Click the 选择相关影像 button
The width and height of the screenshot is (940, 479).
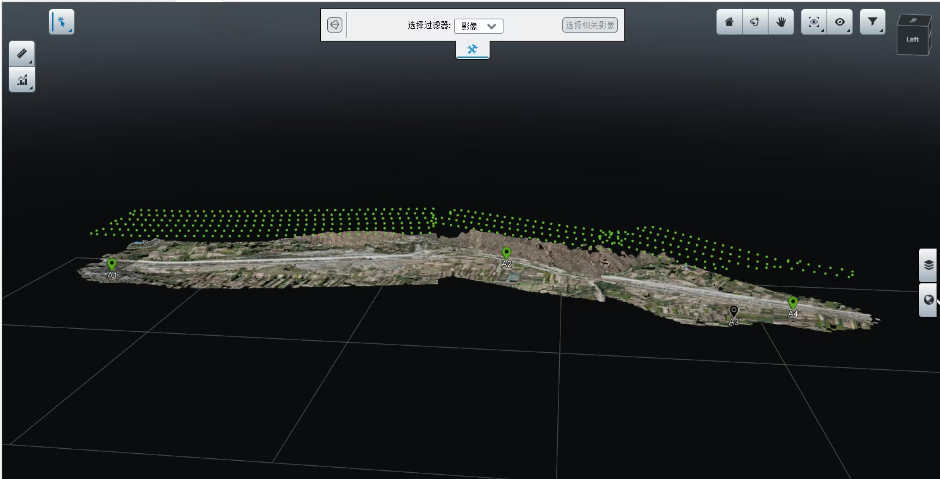pos(589,26)
